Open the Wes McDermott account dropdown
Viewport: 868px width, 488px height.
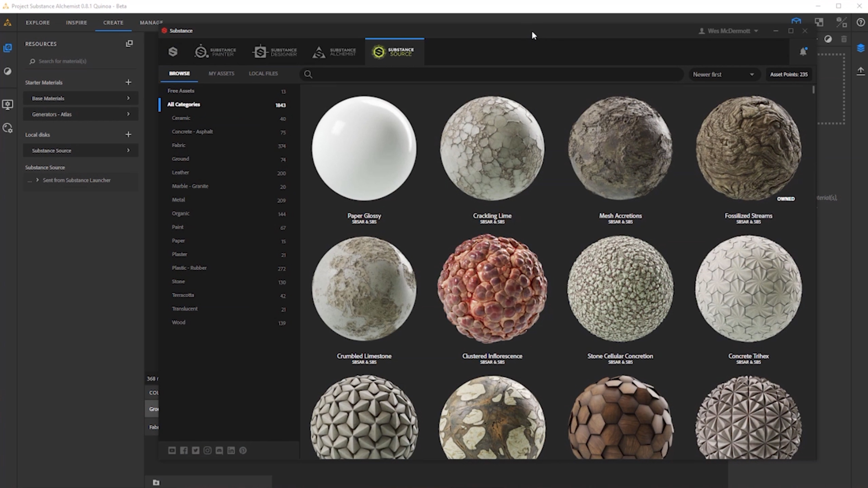[728, 31]
